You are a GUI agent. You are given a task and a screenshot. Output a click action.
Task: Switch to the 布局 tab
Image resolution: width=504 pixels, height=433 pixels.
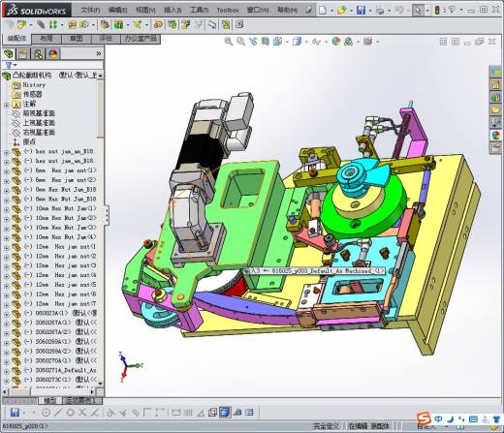[x=47, y=39]
